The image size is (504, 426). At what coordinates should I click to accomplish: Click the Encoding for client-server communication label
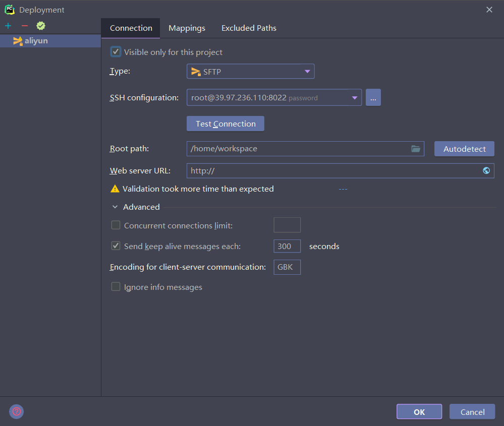coord(188,267)
